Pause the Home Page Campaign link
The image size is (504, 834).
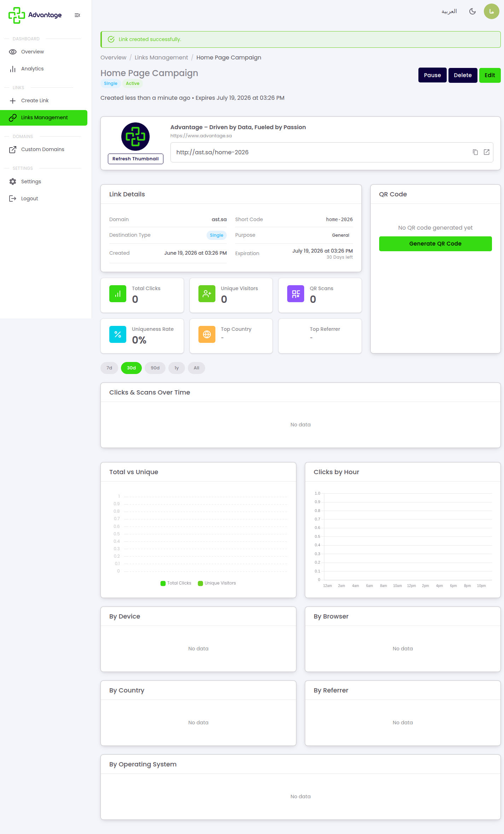(x=432, y=75)
